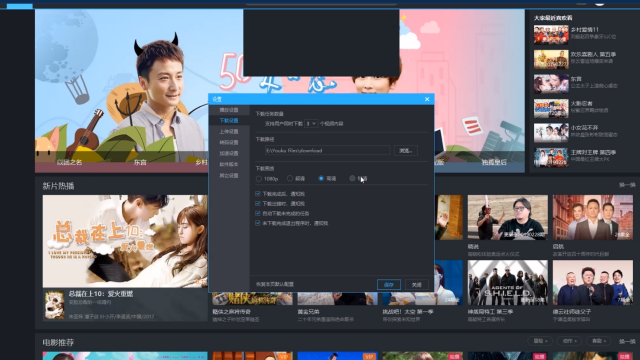The image size is (640, 360).
Task: Select 以爱之名 banner tab
Action: click(69, 162)
